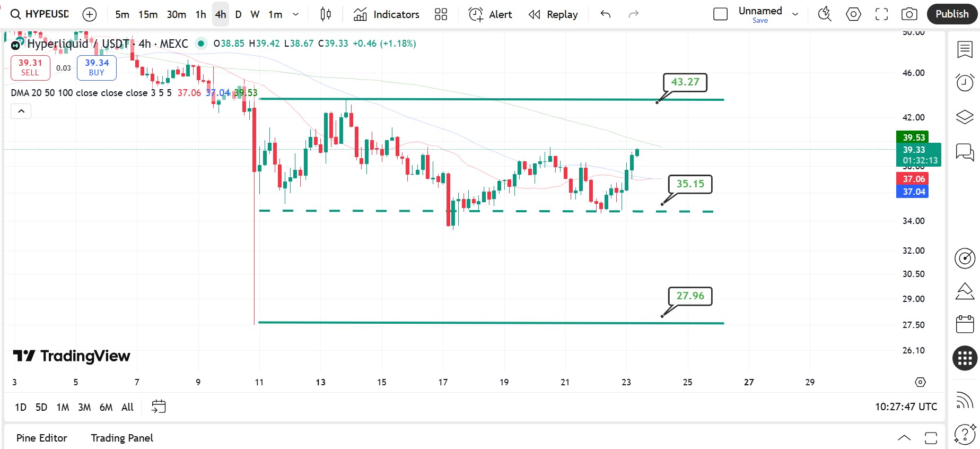Select the 4h timeframe

(221, 14)
